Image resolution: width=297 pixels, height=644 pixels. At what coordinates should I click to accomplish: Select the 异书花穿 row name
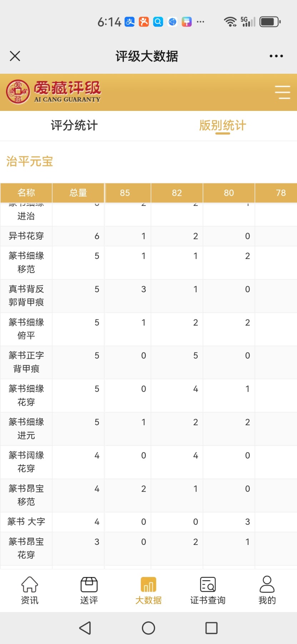tap(26, 236)
